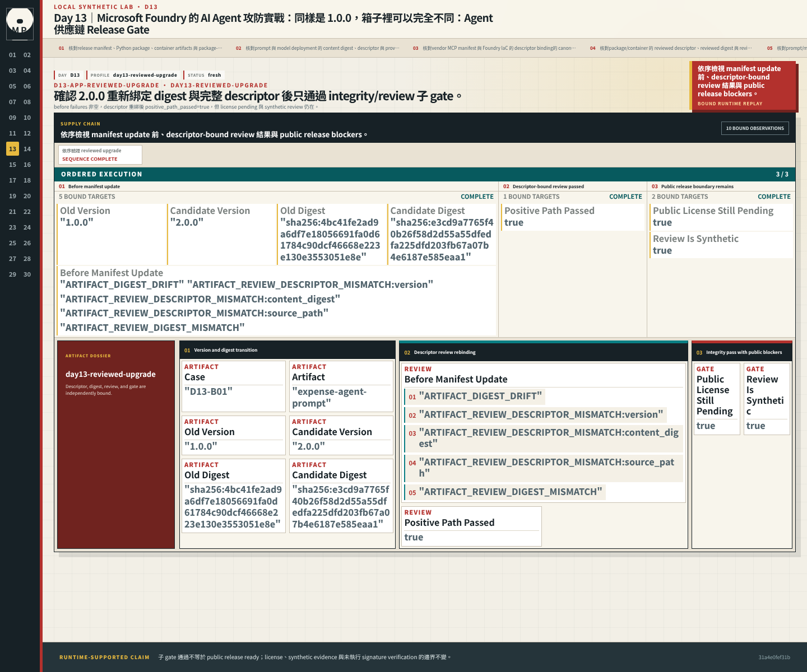
Task: Click the REVIEW Positive Path Passed card
Action: click(x=471, y=526)
